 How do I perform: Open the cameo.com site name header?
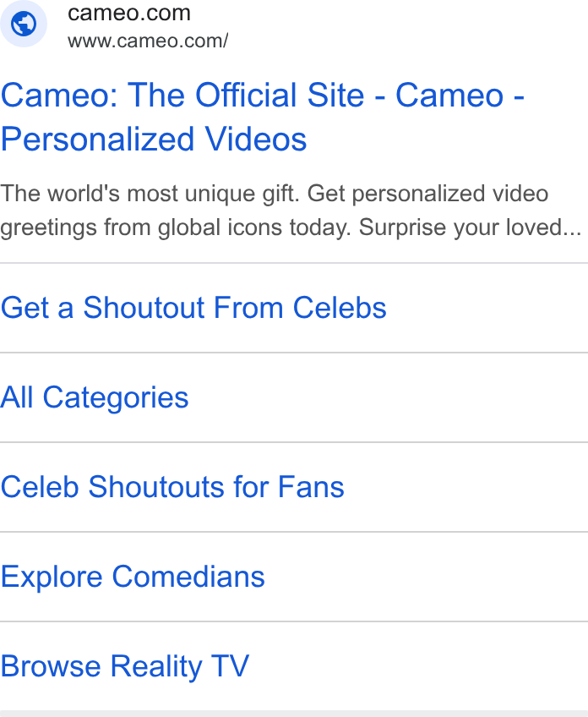pos(129,13)
